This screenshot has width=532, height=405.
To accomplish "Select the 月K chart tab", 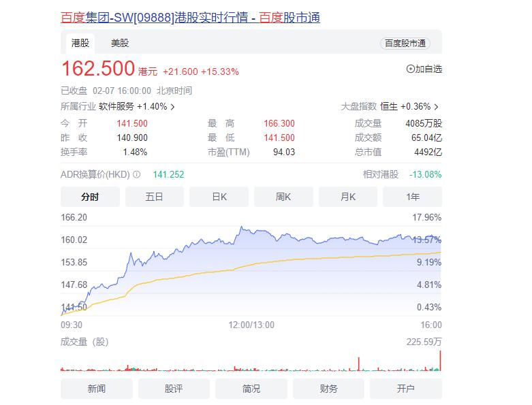I will [348, 197].
